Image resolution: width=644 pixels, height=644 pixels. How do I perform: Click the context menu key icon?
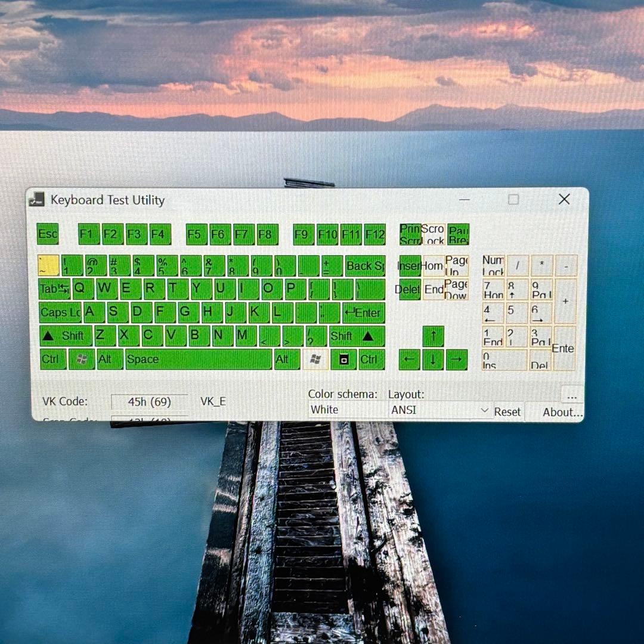coord(343,360)
